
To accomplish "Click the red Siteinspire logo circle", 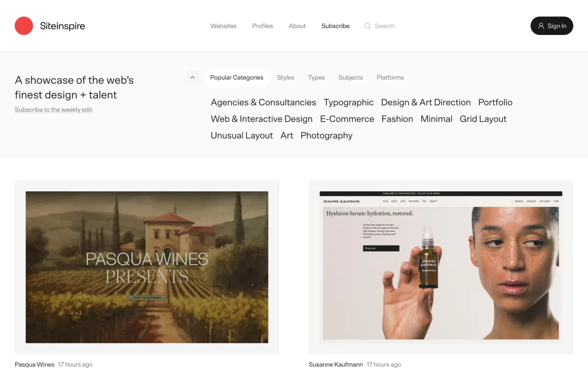I will pos(24,26).
